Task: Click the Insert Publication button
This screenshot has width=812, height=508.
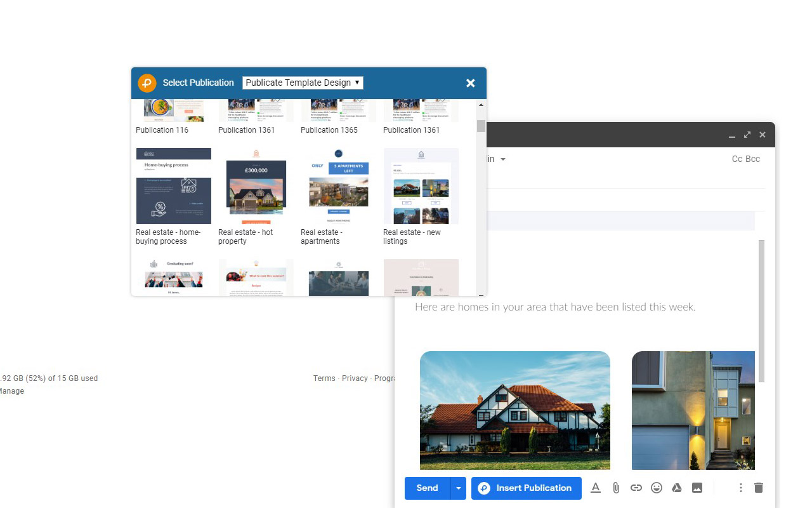Action: tap(527, 488)
